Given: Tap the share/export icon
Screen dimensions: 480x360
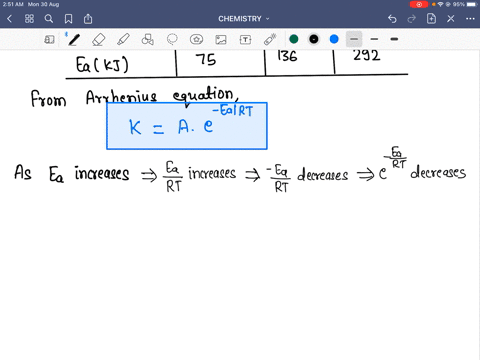Looking at the screenshot, I should point(88,19).
